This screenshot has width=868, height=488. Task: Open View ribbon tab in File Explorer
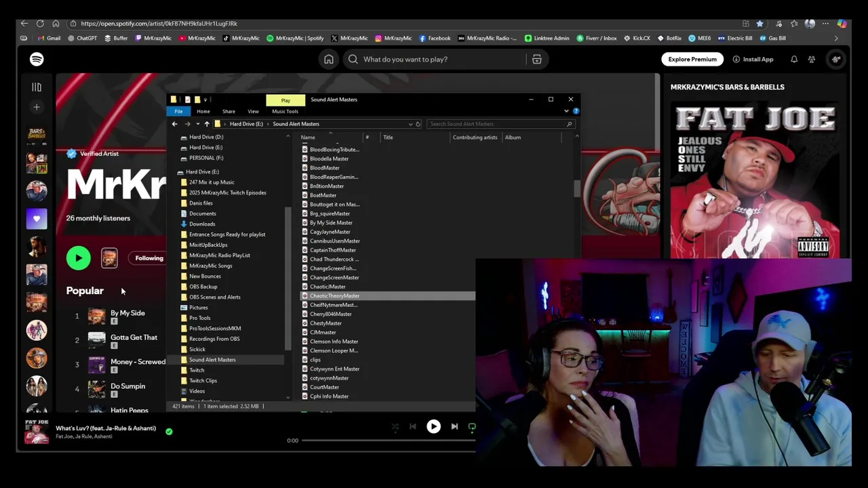click(x=253, y=111)
